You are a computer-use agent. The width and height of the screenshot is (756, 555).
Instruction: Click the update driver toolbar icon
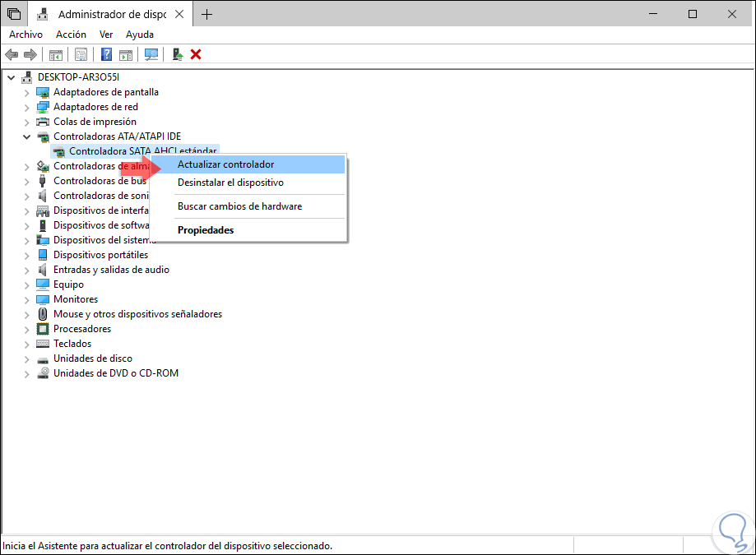pos(178,54)
